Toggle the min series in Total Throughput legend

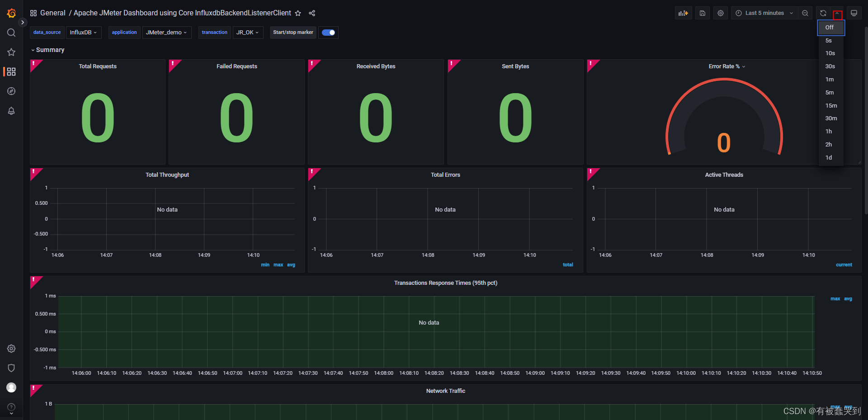pos(265,265)
